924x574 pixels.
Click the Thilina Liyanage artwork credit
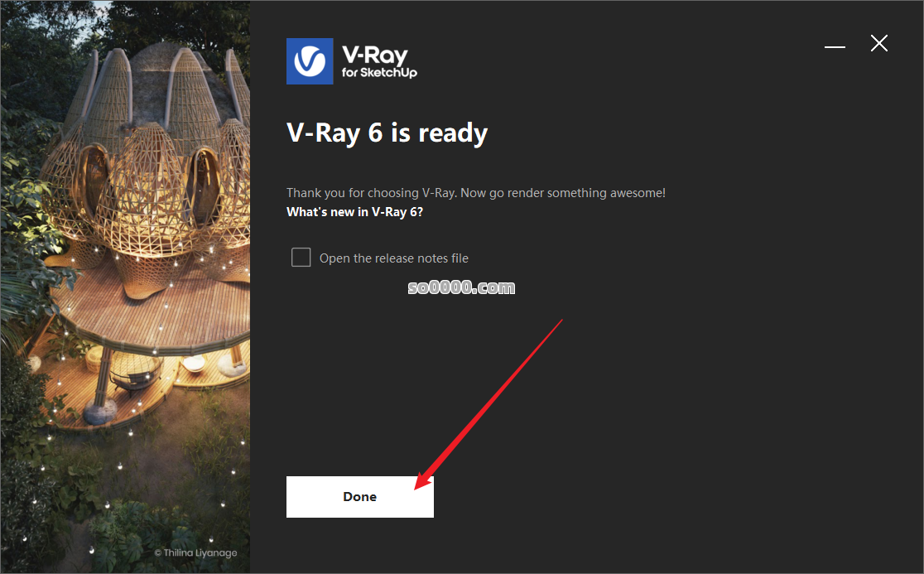click(196, 552)
